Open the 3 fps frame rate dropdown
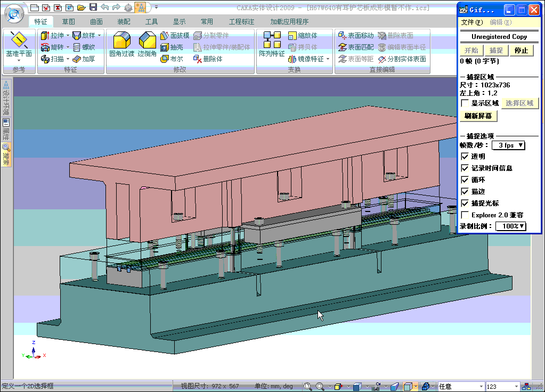The height and width of the screenshot is (392, 545). click(508, 145)
